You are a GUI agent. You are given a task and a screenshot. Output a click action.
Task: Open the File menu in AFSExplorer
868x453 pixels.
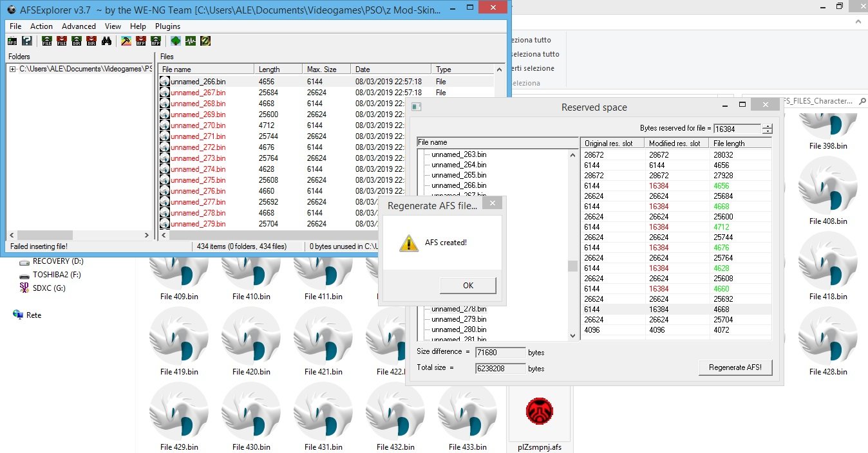click(15, 26)
